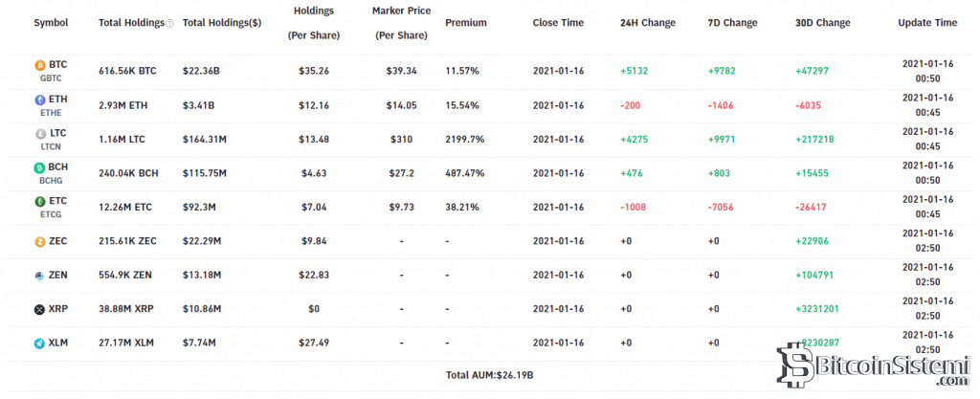This screenshot has width=980, height=399.
Task: Click the Update Time column header
Action: (927, 22)
